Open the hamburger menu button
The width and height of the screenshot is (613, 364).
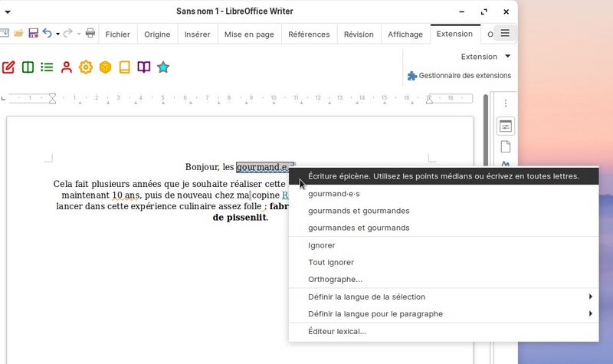pos(505,33)
